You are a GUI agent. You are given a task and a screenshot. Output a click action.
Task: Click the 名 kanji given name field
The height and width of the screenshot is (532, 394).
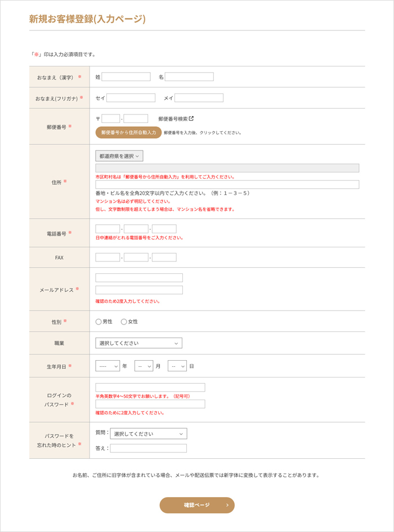[x=189, y=77]
